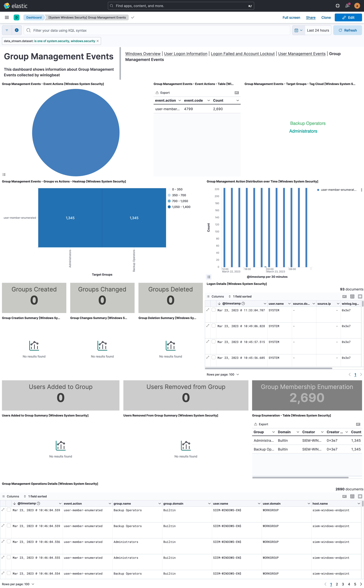Open the Edit button
364x588 pixels.
coord(348,17)
